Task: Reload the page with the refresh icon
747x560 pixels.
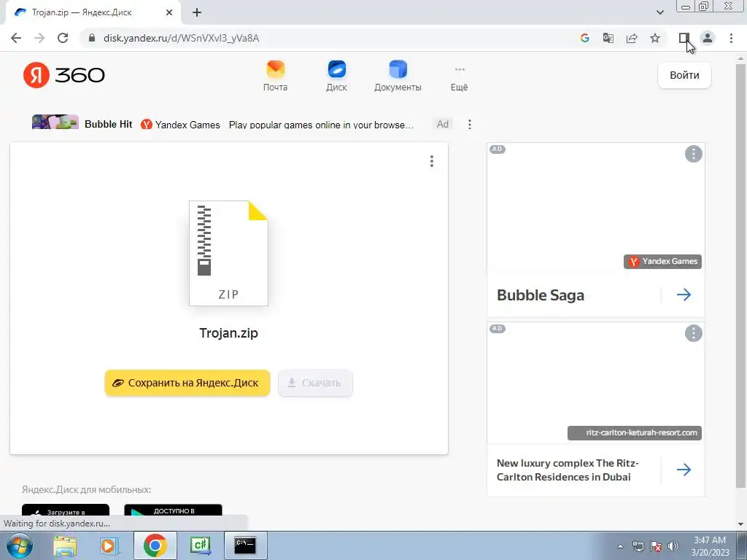Action: (x=63, y=38)
